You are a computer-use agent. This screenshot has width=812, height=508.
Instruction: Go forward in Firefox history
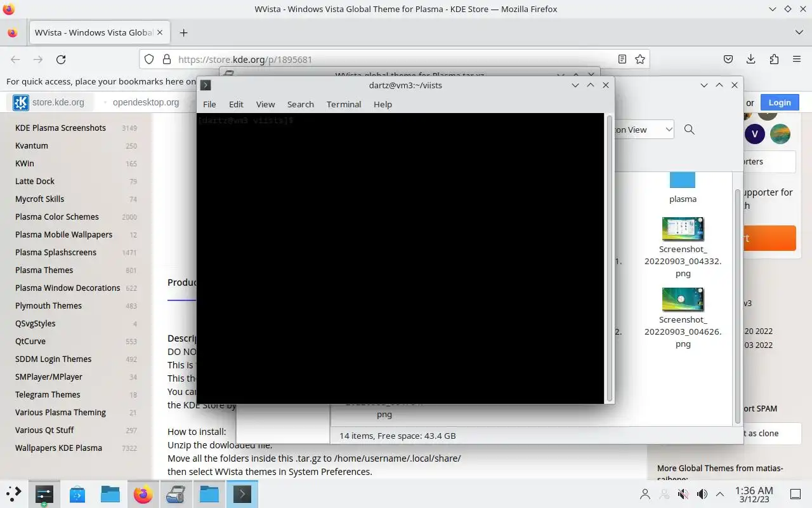tap(38, 59)
